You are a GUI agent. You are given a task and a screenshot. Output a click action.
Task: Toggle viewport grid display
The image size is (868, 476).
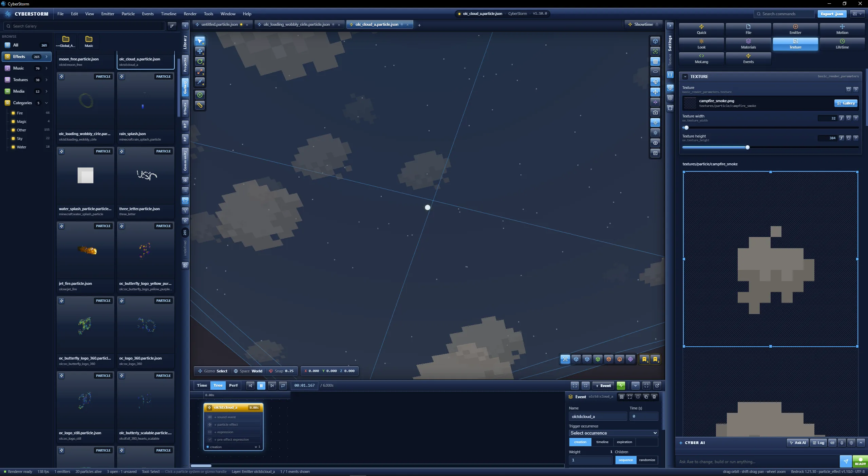(655, 61)
